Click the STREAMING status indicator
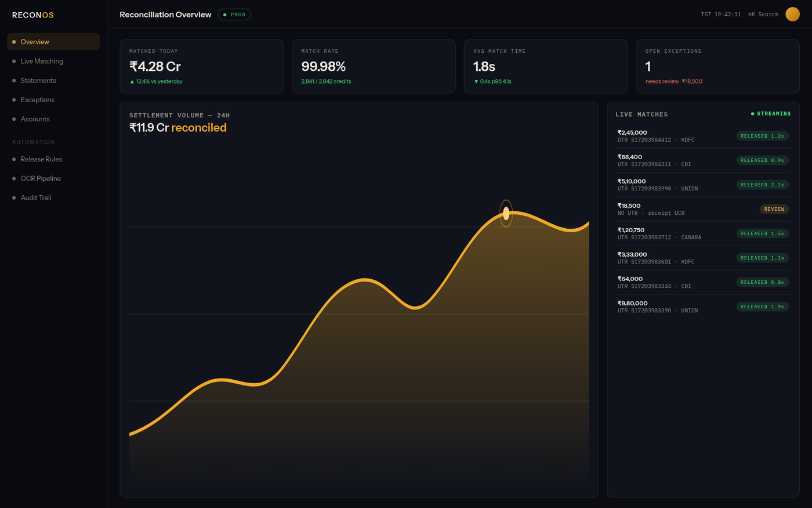The image size is (812, 508). click(x=771, y=114)
